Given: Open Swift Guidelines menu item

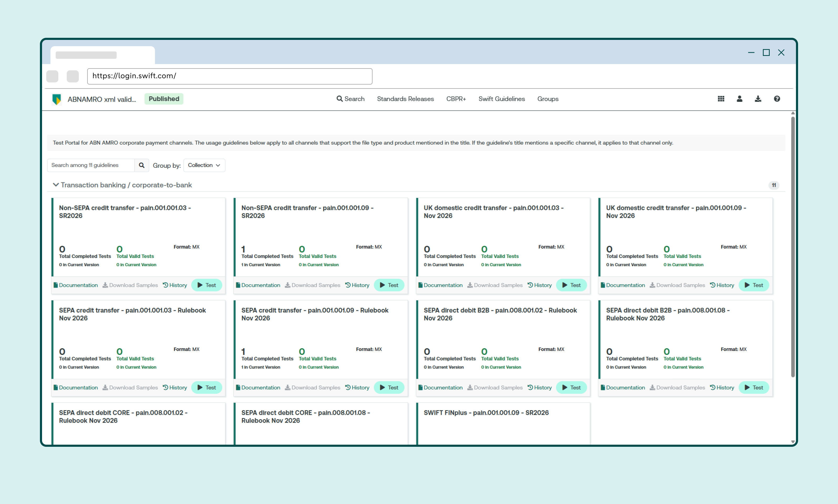Looking at the screenshot, I should tap(501, 99).
